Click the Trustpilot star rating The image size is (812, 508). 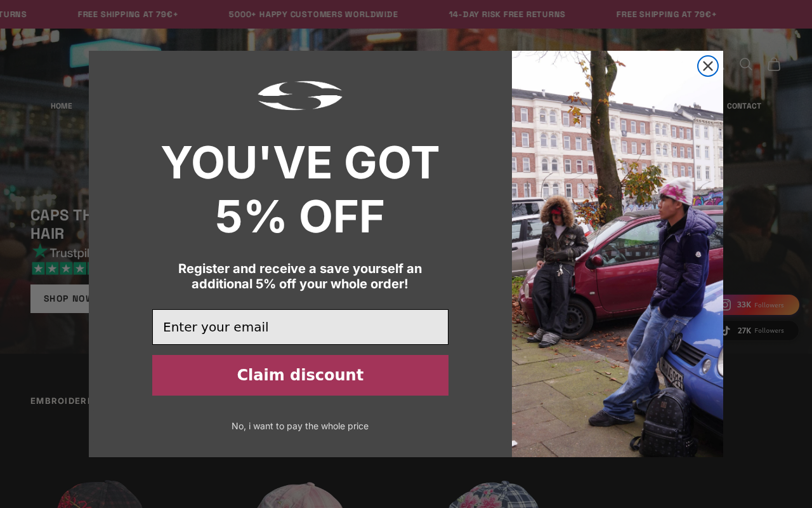coord(60,268)
